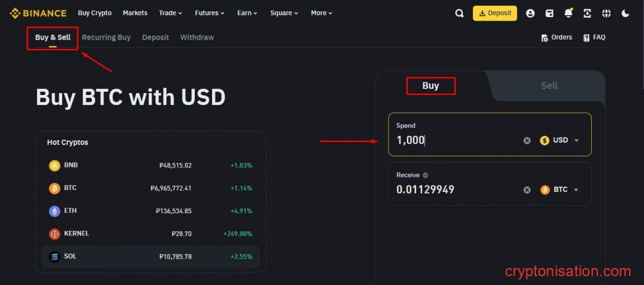Image resolution: width=644 pixels, height=285 pixels.
Task: Clear the Spend amount with X icon
Action: point(527,140)
